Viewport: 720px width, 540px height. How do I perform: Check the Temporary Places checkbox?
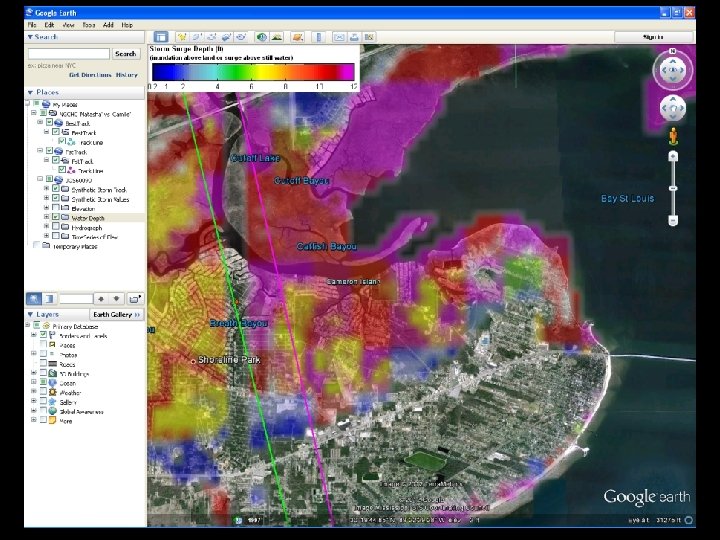click(37, 246)
